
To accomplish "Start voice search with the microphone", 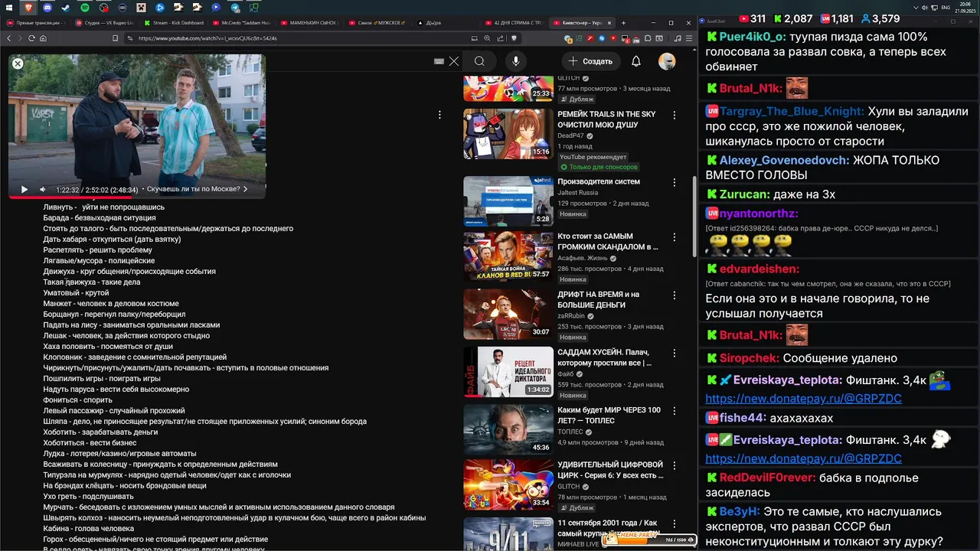I will click(x=516, y=61).
